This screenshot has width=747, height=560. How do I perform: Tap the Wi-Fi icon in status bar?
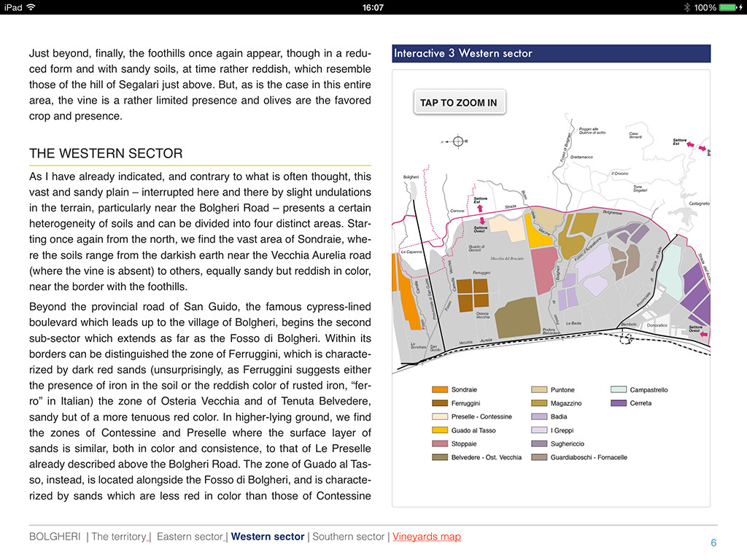click(x=31, y=7)
